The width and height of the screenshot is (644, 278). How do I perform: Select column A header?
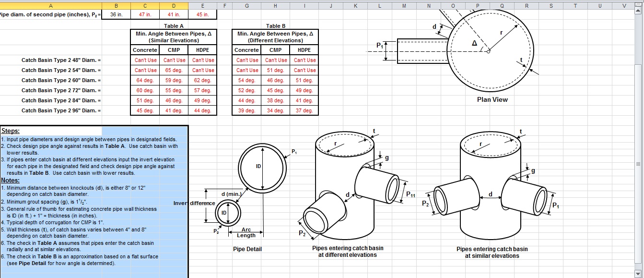[x=50, y=5]
